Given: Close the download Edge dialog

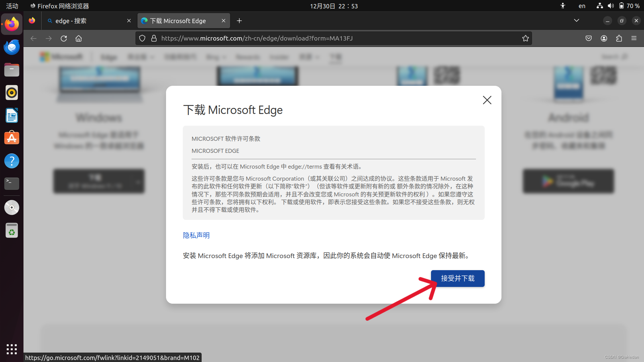Looking at the screenshot, I should (x=487, y=100).
